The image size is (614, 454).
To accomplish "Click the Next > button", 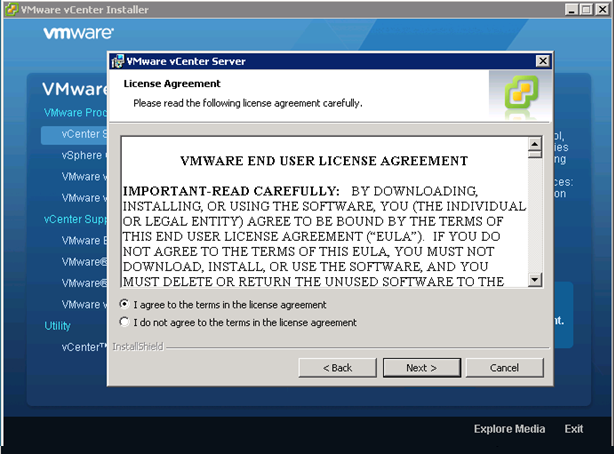I will tap(422, 368).
